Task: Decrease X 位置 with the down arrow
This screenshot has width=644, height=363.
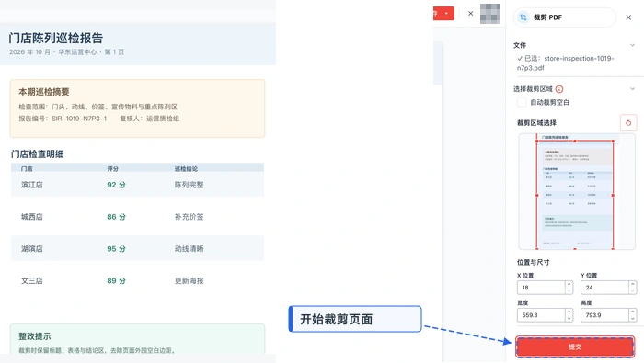Action: coord(569,290)
